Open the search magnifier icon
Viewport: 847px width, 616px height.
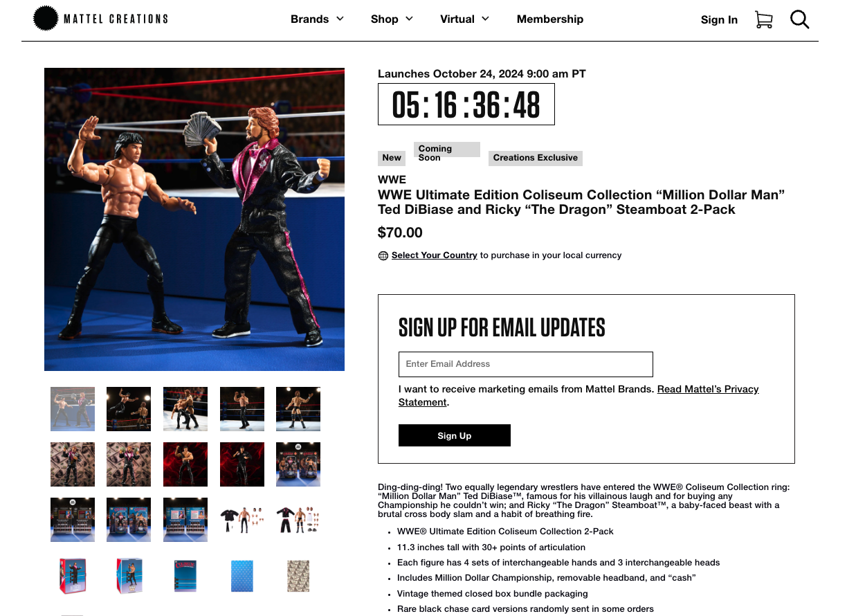pos(799,19)
